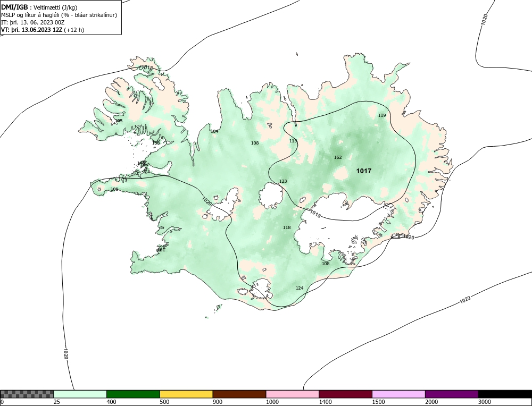The height and width of the screenshot is (406, 532).
Task: Click the 113 value on the map
Action: [x=293, y=141]
